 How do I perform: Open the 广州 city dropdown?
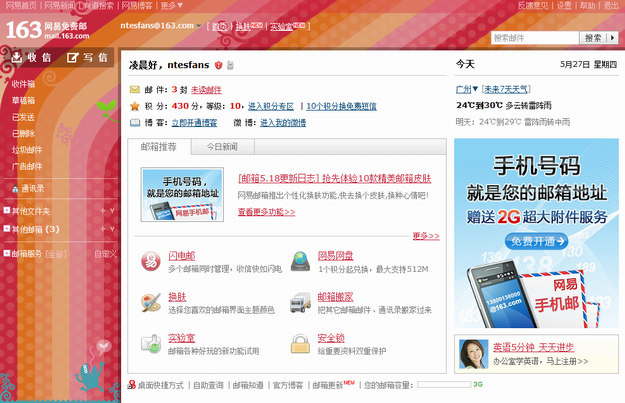tap(475, 89)
